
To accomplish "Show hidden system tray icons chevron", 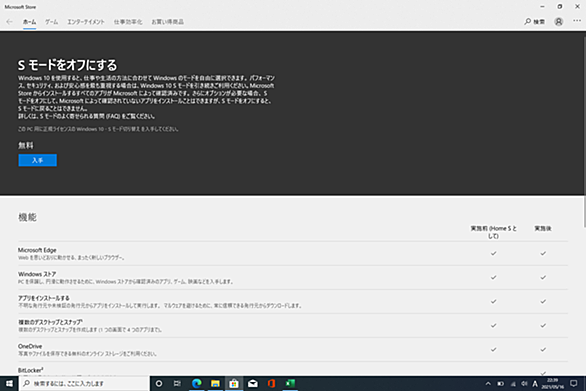I will (x=488, y=384).
